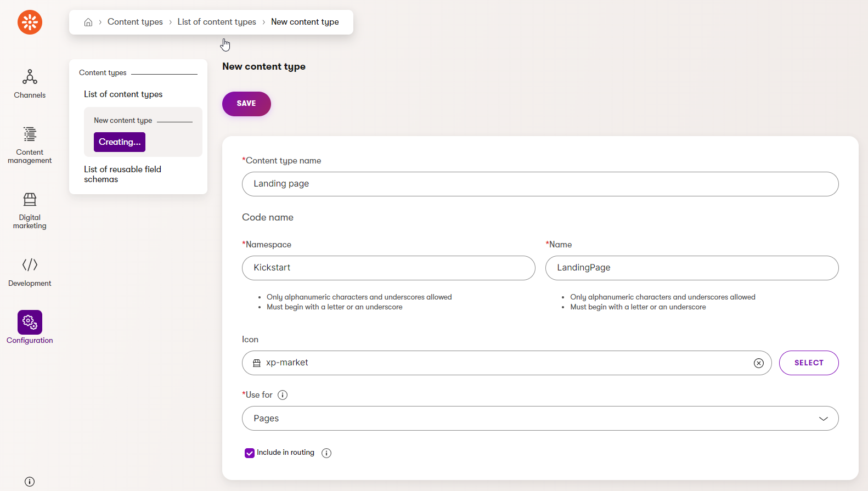Show info tooltip for Use for
868x491 pixels.
283,395
